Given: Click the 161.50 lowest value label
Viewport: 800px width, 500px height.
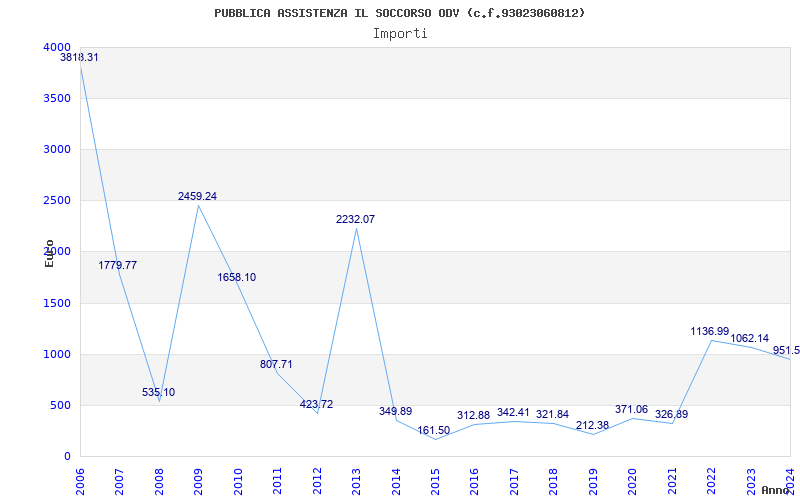Looking at the screenshot, I should pyautogui.click(x=434, y=430).
